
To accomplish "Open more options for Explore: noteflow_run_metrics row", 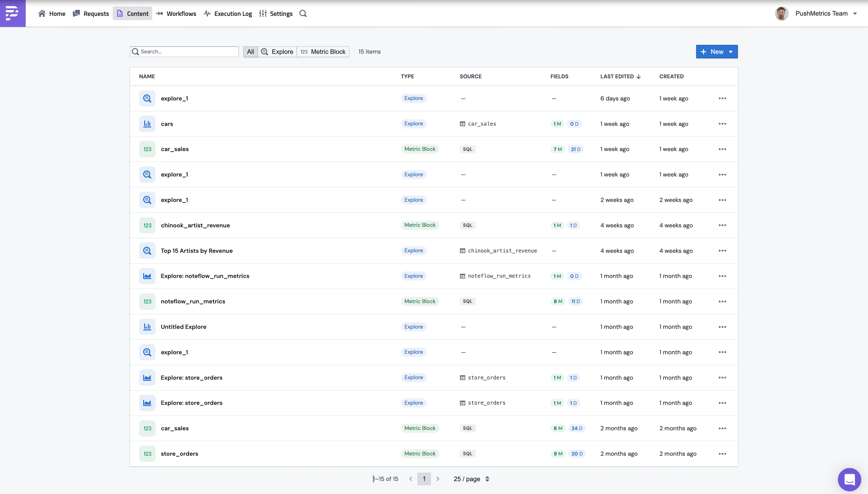I will 722,276.
